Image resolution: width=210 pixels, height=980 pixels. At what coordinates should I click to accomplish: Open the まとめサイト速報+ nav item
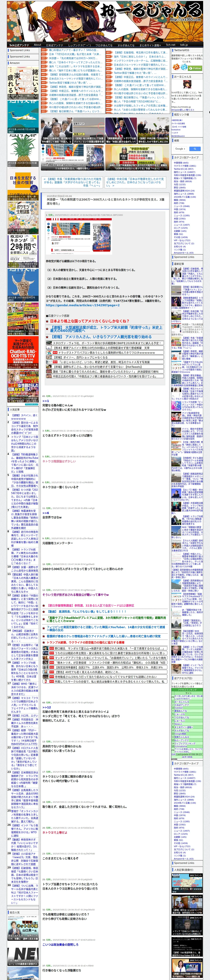(x=150, y=45)
